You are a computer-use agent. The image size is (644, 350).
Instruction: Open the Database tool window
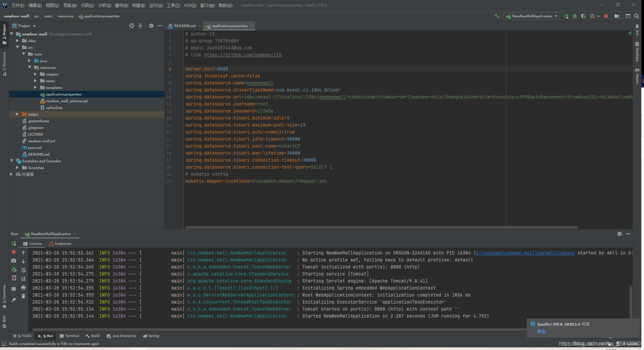click(x=637, y=52)
